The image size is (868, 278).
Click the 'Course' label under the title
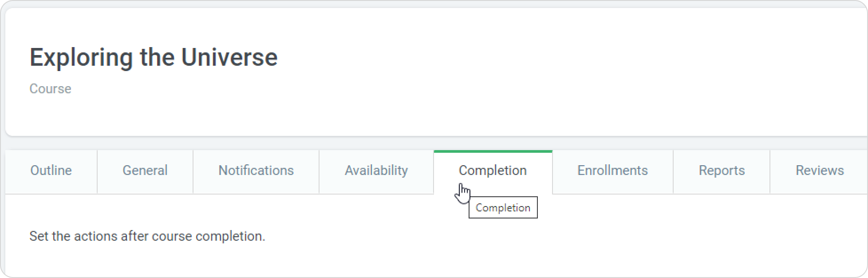[x=50, y=89]
